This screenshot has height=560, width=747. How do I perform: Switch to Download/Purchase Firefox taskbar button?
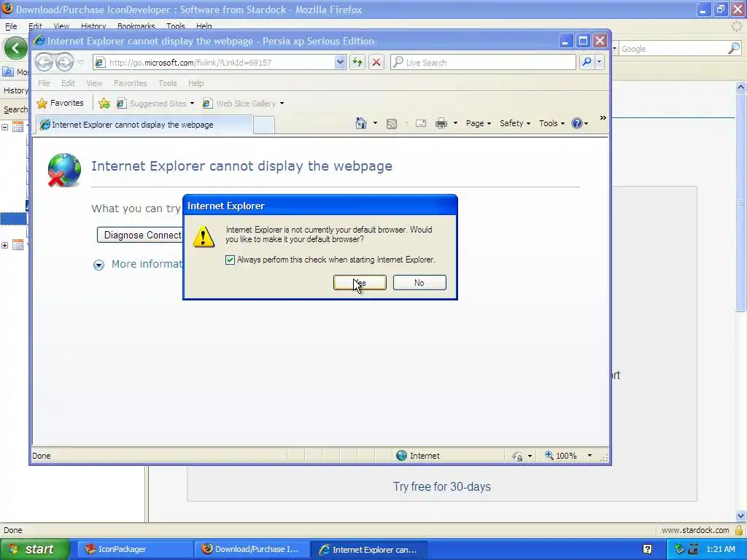pyautogui.click(x=252, y=550)
